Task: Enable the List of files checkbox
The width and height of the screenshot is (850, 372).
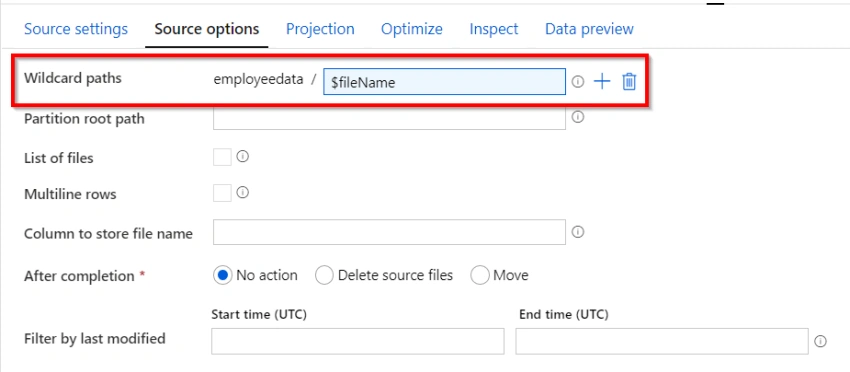Action: coord(222,157)
